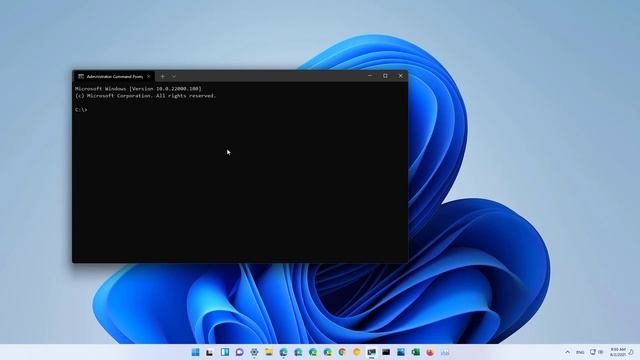Open the clock and date flyout
Image resolution: width=640 pixels, height=360 pixels.
(x=618, y=352)
